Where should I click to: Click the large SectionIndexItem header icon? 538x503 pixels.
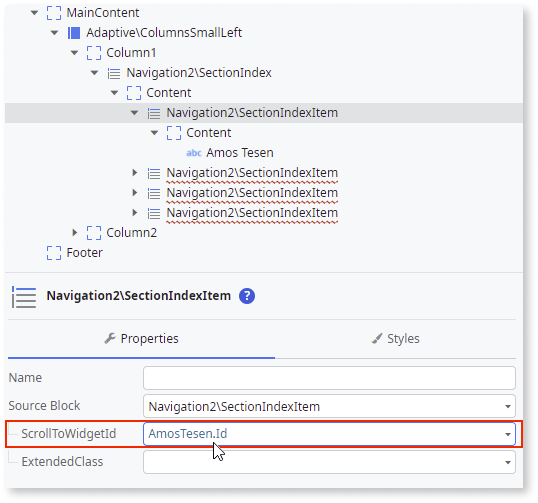(x=24, y=297)
